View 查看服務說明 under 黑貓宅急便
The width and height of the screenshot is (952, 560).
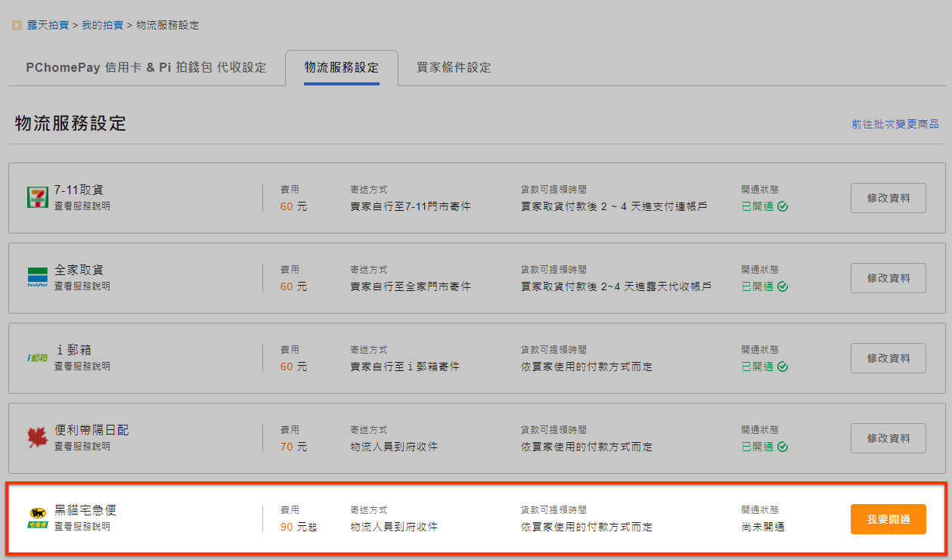(82, 526)
